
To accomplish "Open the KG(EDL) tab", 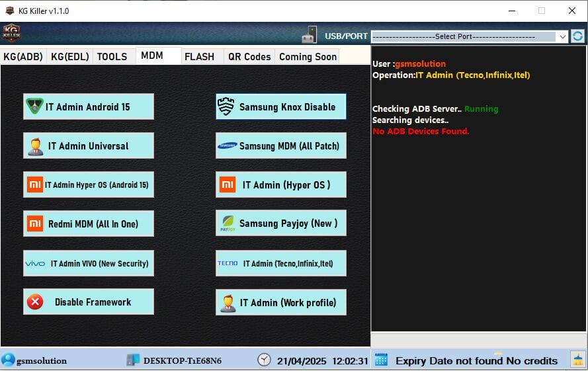I will point(69,57).
